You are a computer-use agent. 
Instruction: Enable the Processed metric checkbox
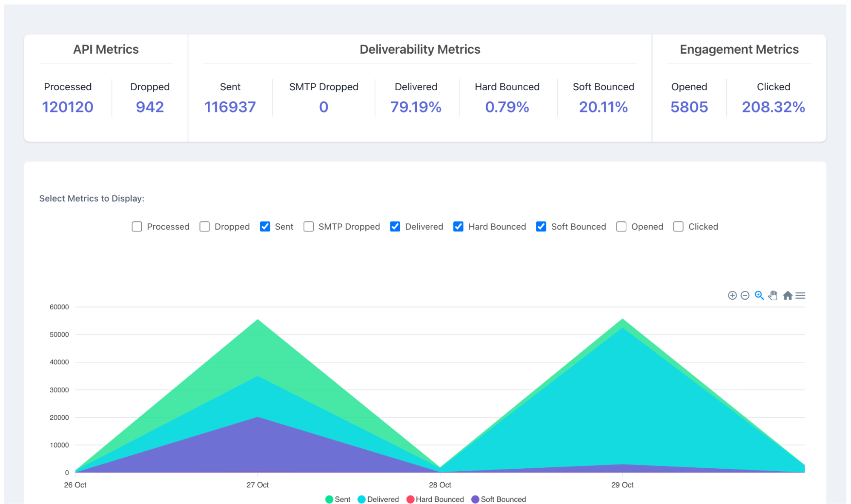(x=137, y=226)
